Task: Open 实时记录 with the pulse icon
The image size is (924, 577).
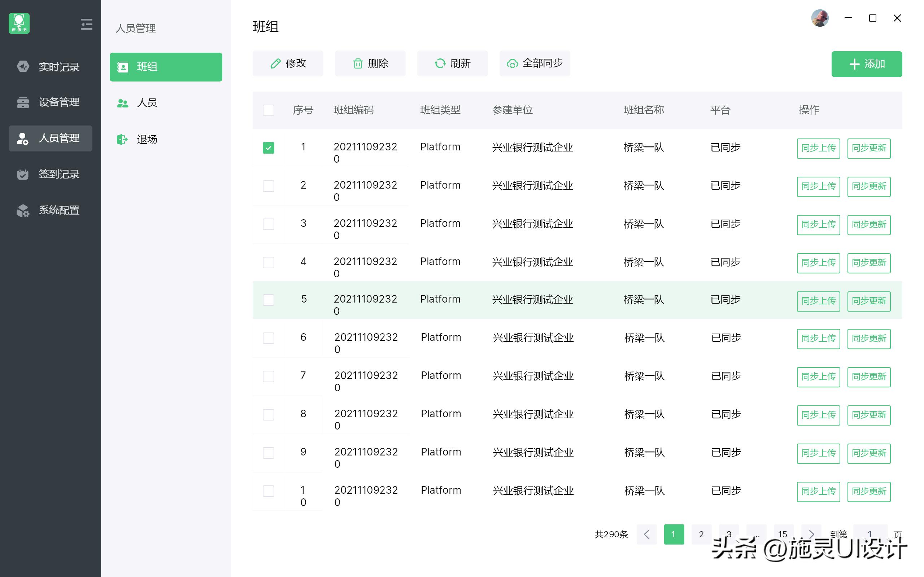Action: tap(23, 67)
